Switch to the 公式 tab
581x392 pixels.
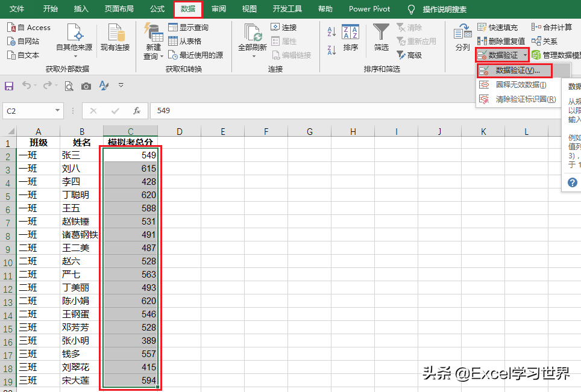tap(157, 9)
